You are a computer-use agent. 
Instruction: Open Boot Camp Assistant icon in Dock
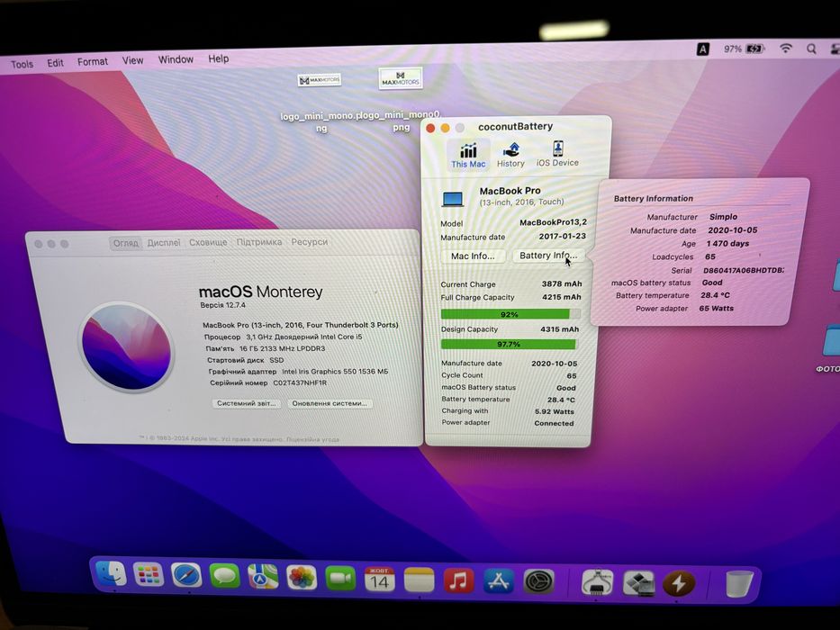tap(638, 583)
